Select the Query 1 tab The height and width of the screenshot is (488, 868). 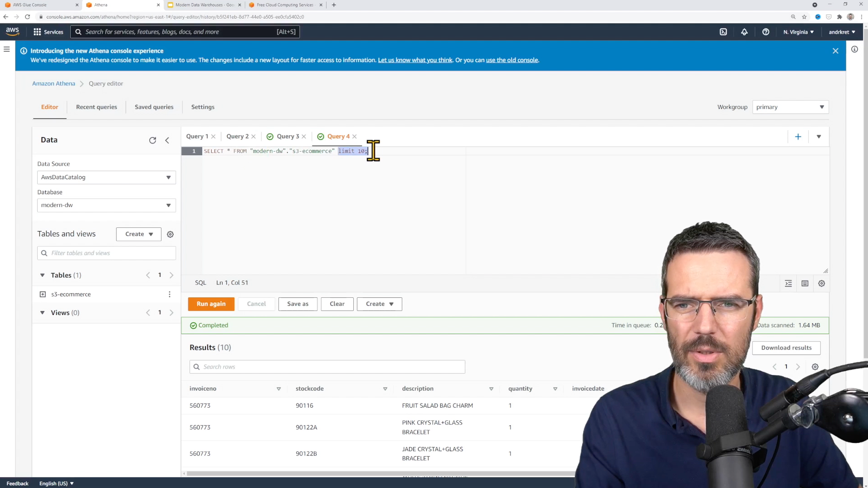coord(197,137)
